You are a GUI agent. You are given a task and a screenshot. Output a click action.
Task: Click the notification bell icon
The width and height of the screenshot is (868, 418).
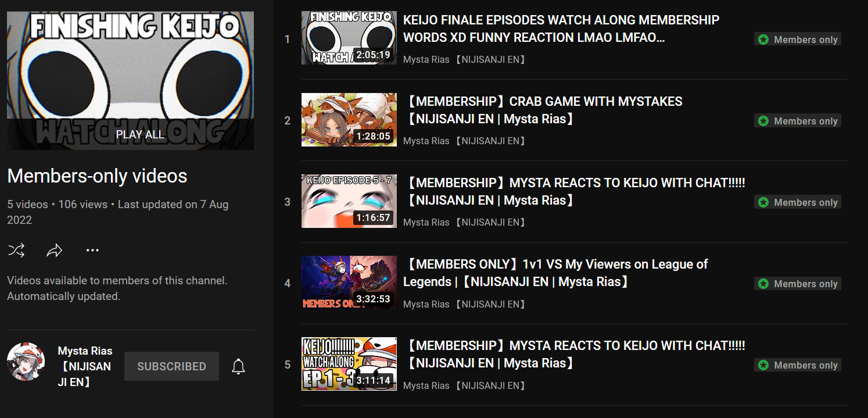tap(238, 366)
